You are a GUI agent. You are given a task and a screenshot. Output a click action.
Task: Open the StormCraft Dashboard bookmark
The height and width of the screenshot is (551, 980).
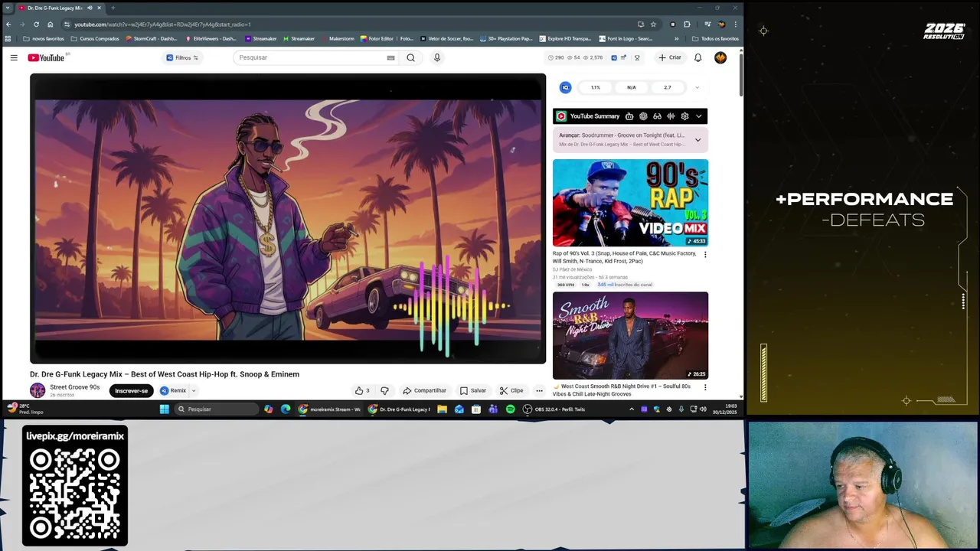click(151, 38)
